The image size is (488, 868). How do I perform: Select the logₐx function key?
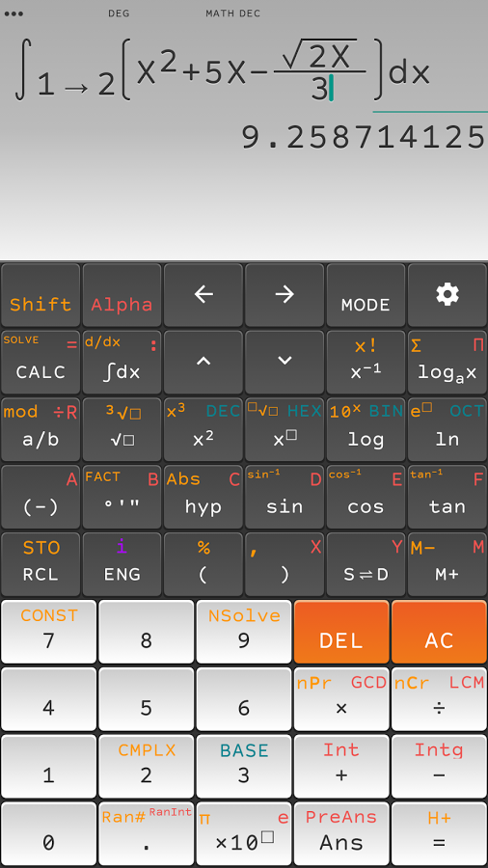click(447, 362)
